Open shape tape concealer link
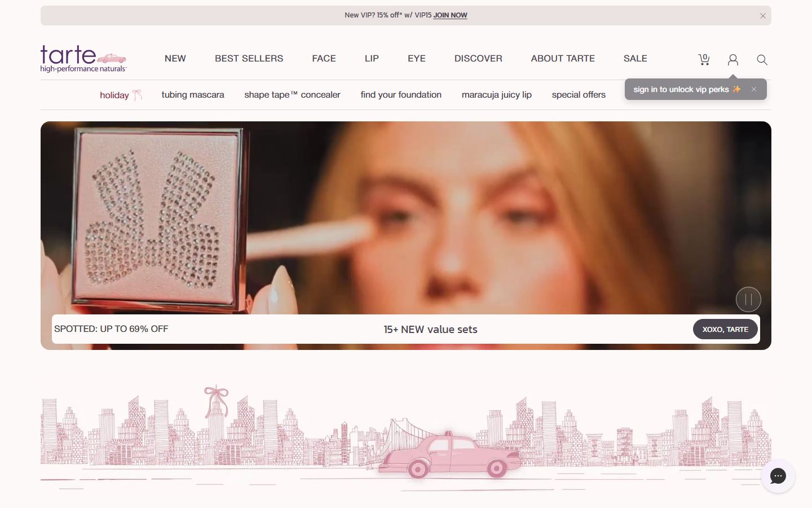 [292, 95]
